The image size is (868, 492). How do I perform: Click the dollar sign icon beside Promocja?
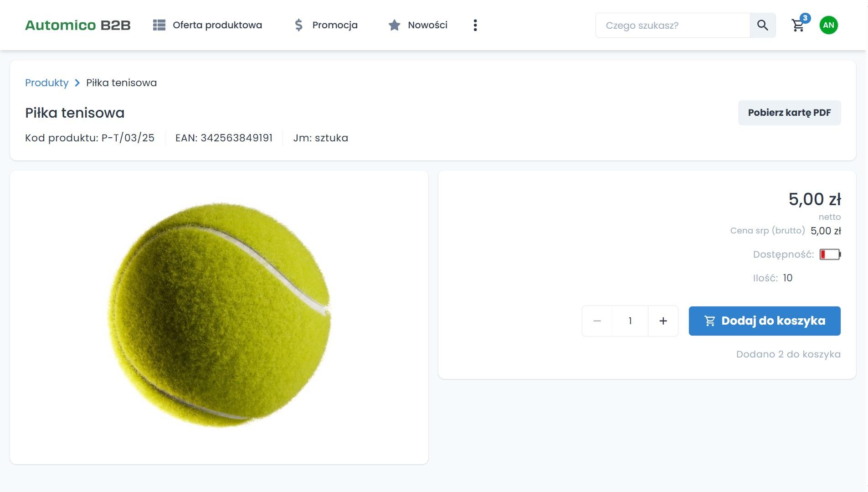[298, 25]
